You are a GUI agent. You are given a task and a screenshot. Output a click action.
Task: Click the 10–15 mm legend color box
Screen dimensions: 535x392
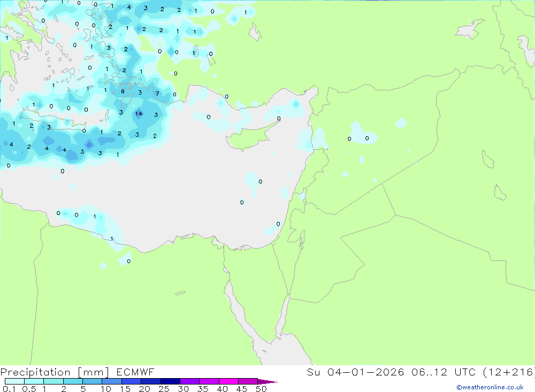point(112,381)
